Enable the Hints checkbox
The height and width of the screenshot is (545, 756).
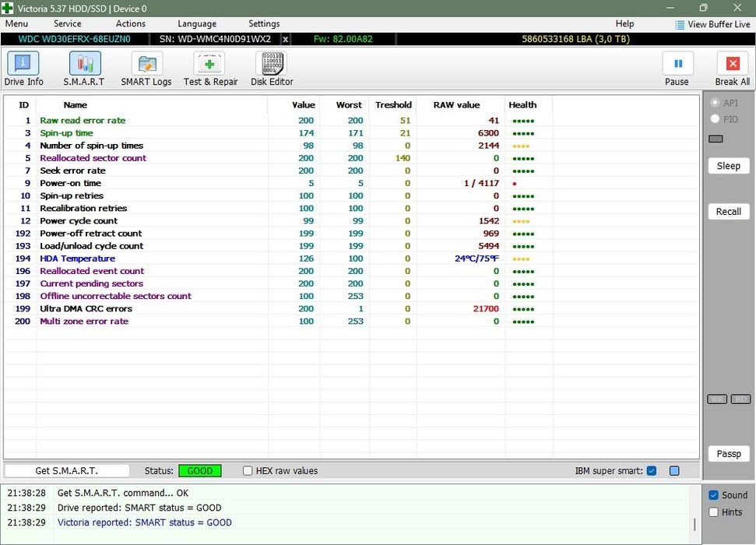(714, 512)
